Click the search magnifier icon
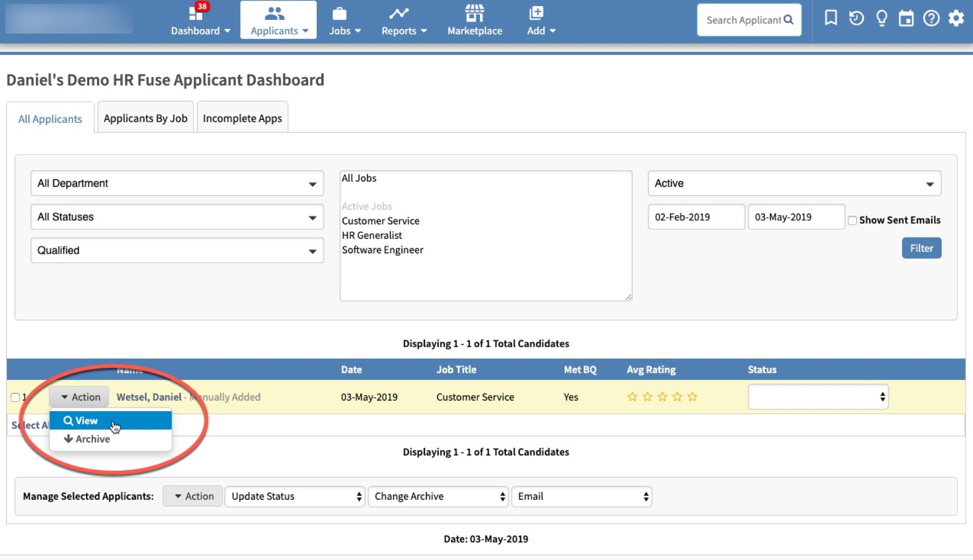Screen dimensions: 973x560 tap(788, 20)
